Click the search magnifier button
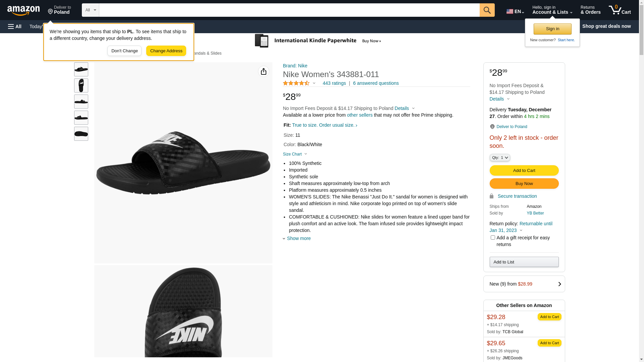 (487, 10)
